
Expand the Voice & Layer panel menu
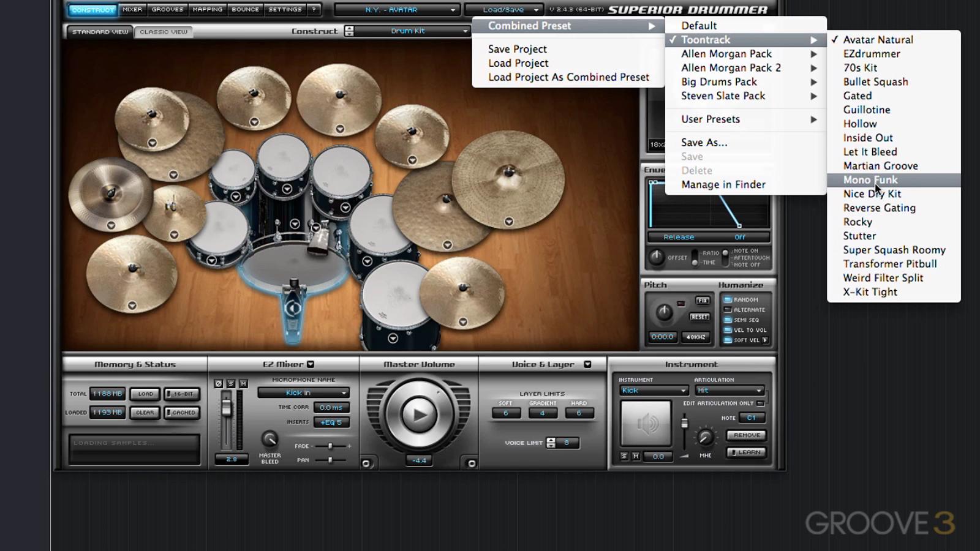pos(587,364)
